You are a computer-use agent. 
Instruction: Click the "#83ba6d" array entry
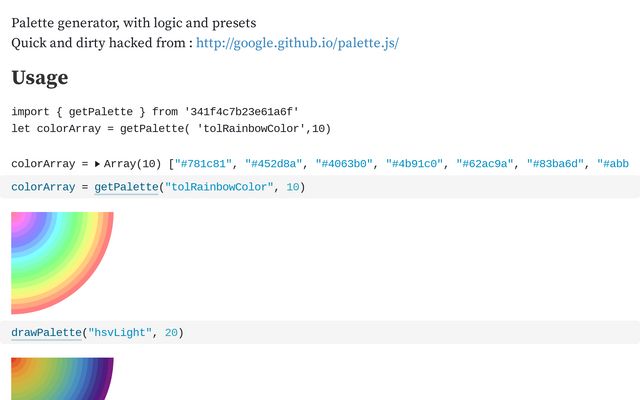click(x=557, y=163)
